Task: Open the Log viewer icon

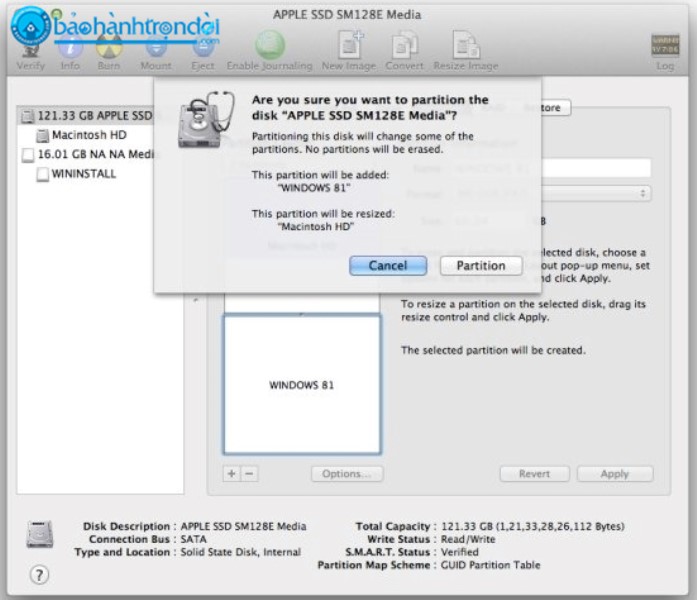Action: [665, 45]
